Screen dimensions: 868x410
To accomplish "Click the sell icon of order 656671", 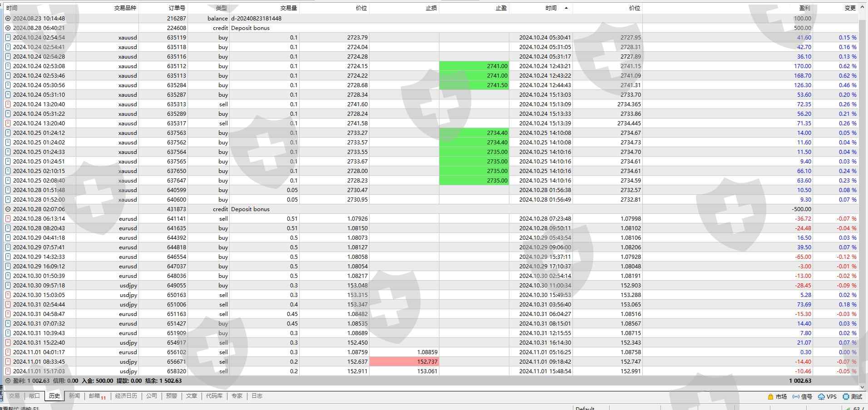I will point(8,362).
